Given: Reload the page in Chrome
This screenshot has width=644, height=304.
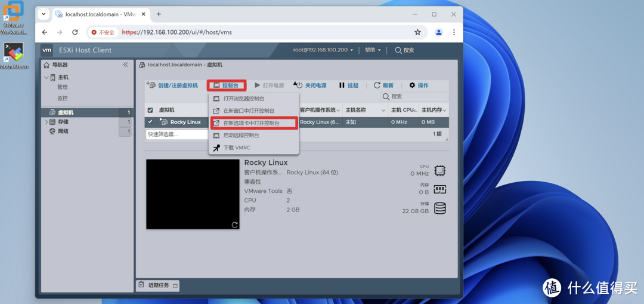Looking at the screenshot, I should tap(75, 32).
